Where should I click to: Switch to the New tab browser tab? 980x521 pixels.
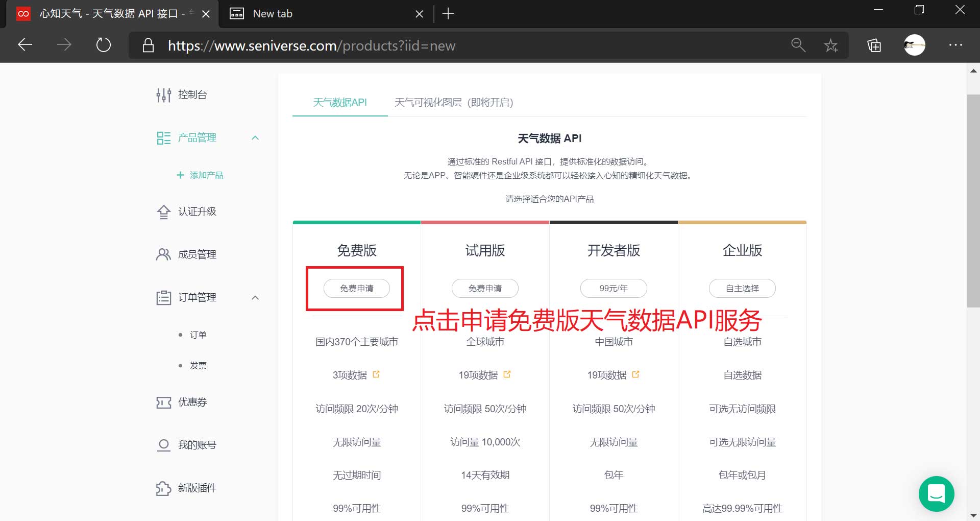pyautogui.click(x=326, y=14)
